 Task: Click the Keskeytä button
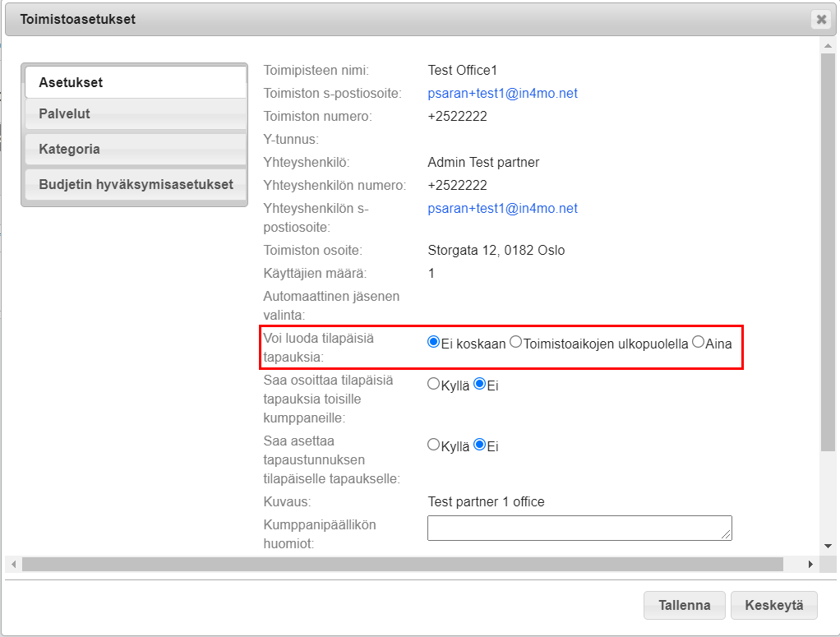click(x=773, y=606)
